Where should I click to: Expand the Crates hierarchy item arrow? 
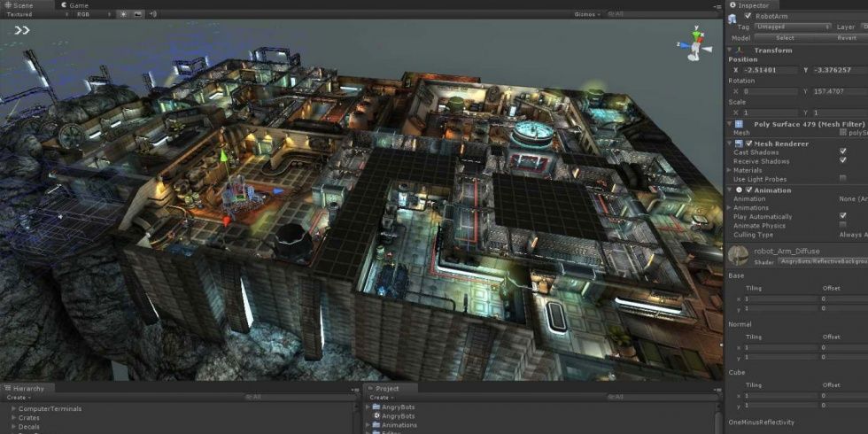click(14, 418)
